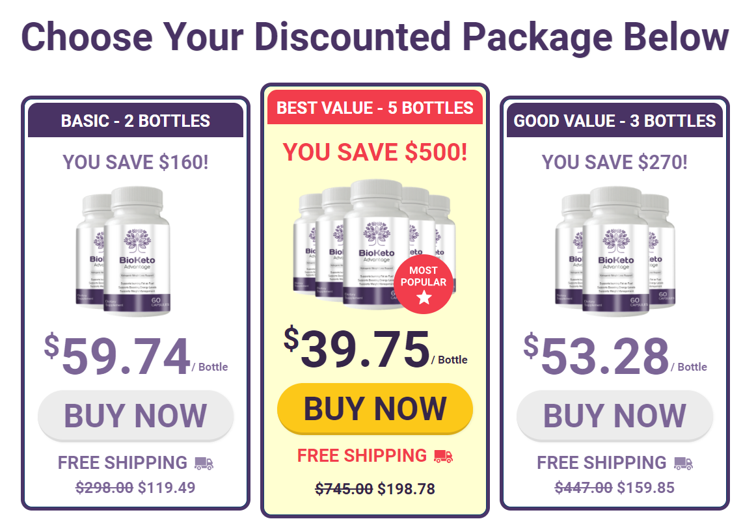Click the truck icon in Good Value package
Screen dimensions: 756x532
683,463
